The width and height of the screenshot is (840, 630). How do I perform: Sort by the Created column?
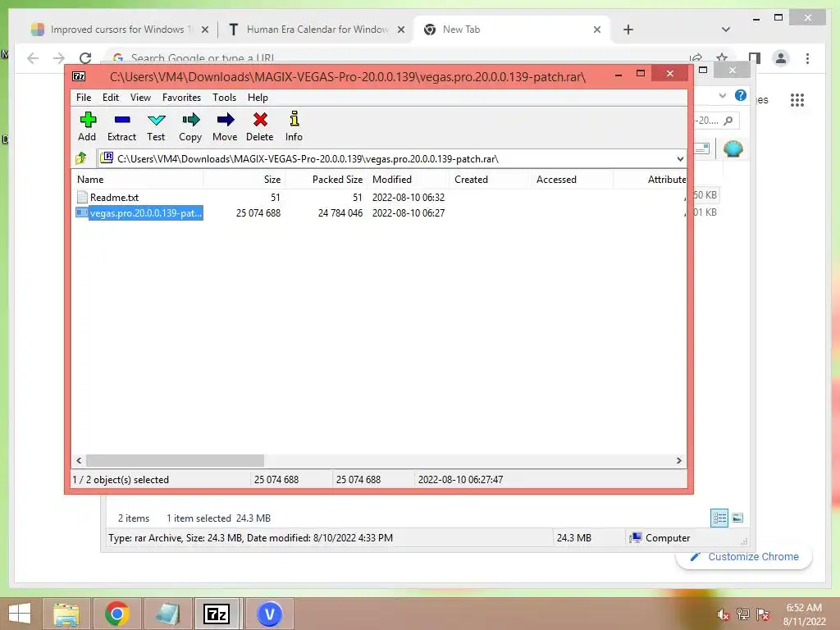pyautogui.click(x=491, y=180)
